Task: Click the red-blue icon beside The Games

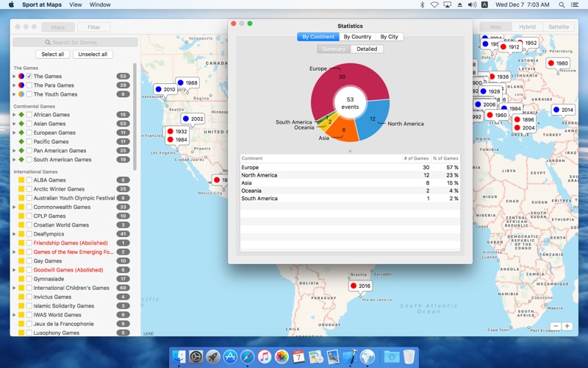Action: [x=21, y=77]
